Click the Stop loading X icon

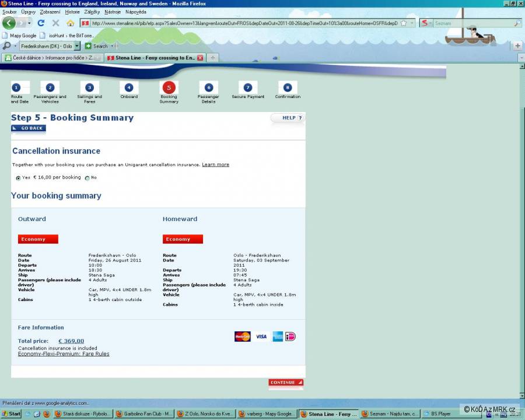coord(55,23)
